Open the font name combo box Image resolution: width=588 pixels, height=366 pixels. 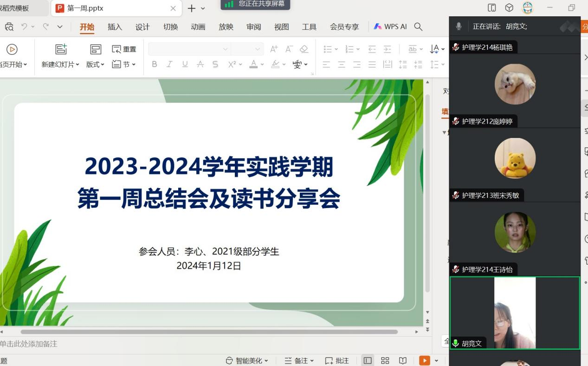tap(189, 49)
